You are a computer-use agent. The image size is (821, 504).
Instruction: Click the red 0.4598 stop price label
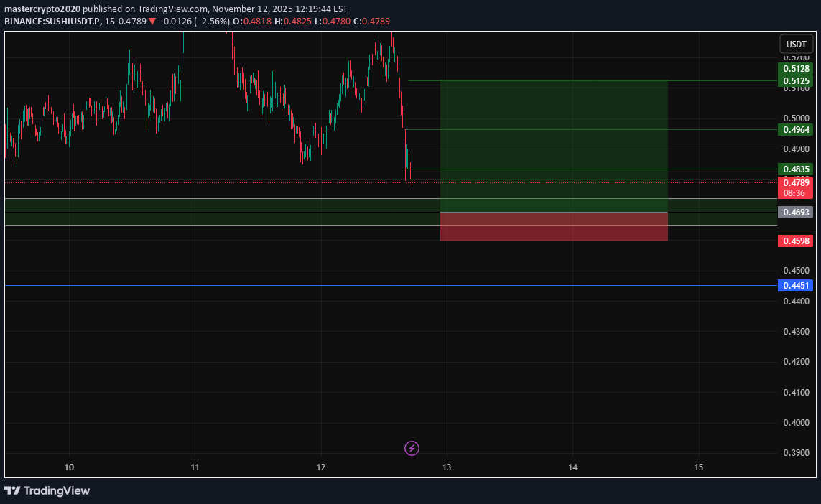pyautogui.click(x=795, y=241)
